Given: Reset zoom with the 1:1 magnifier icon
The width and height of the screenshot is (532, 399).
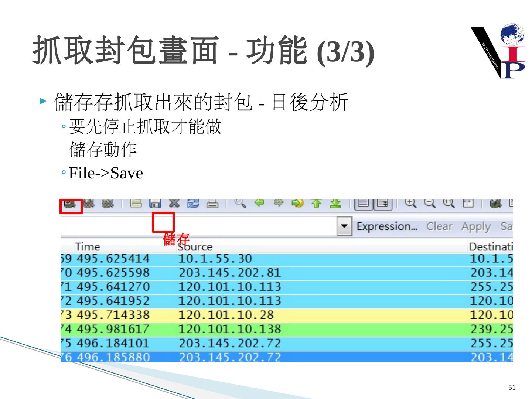Looking at the screenshot, I should point(449,203).
